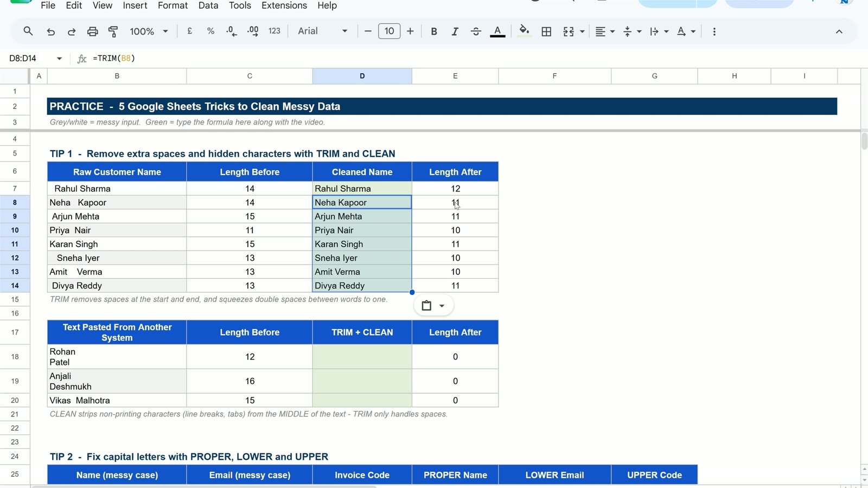Click the 'Divya Reddy' cleaned name cell
The width and height of the screenshot is (868, 488).
tap(362, 286)
